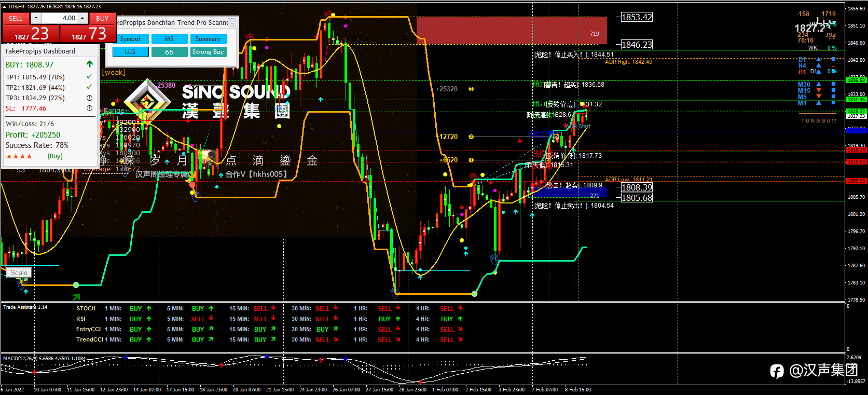Click the RSI 4 HR BUY green arrow
The image size is (868, 395).
460,319
